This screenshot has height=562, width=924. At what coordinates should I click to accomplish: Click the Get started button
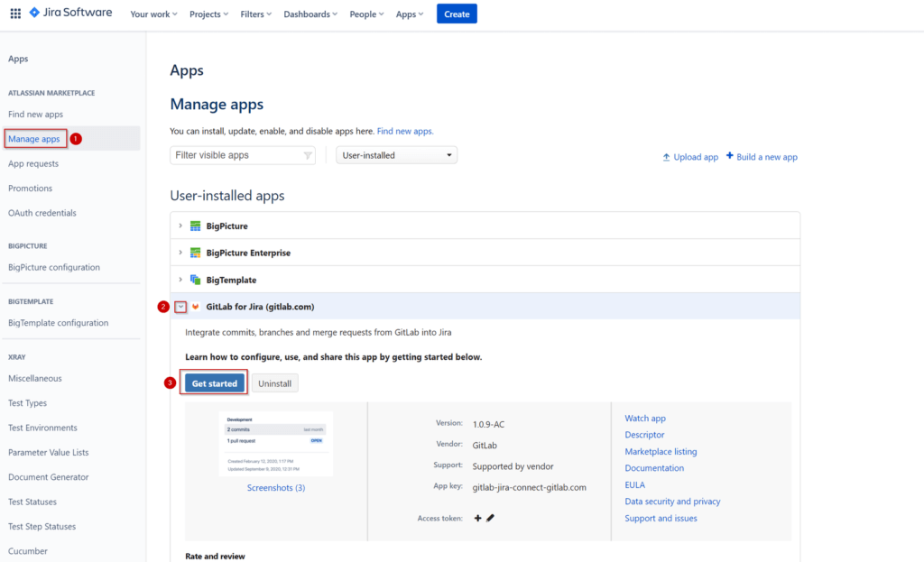(x=214, y=382)
